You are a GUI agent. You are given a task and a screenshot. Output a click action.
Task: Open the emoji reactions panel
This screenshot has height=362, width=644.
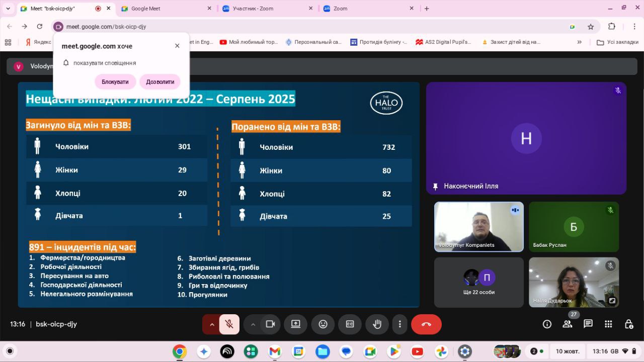[x=323, y=324]
